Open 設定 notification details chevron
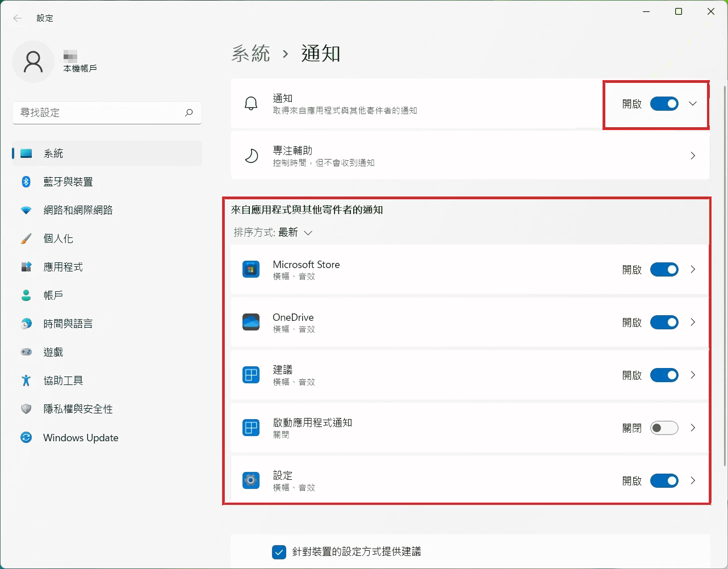 point(693,480)
